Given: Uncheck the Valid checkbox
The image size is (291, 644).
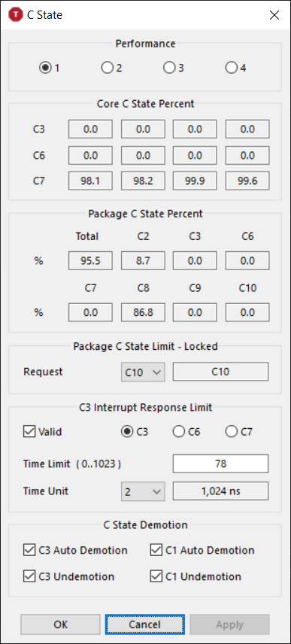Looking at the screenshot, I should [x=29, y=432].
